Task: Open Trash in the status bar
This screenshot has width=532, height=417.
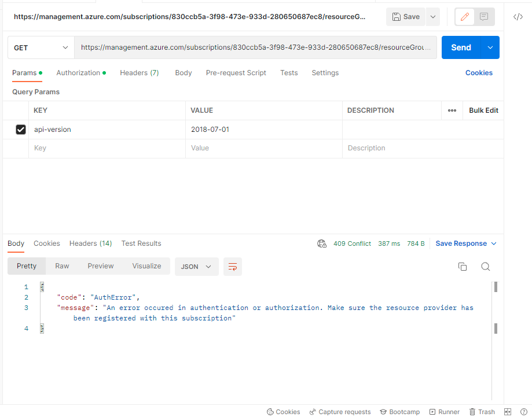Action: [482, 412]
